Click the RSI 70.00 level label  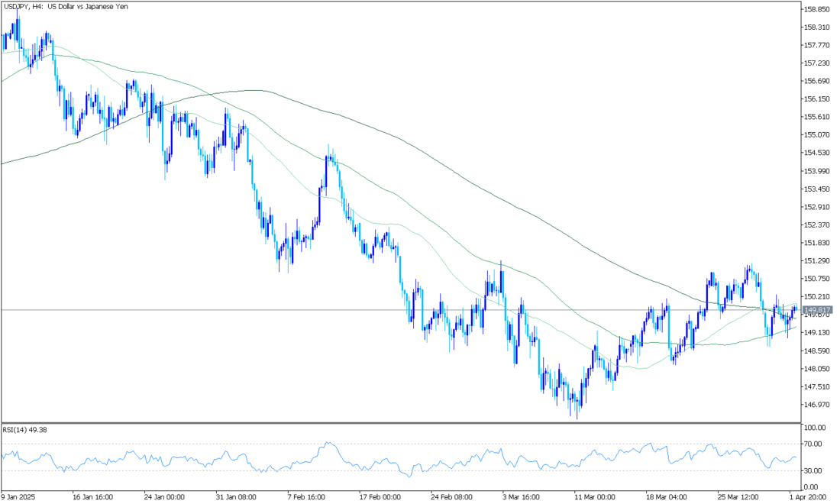[813, 444]
